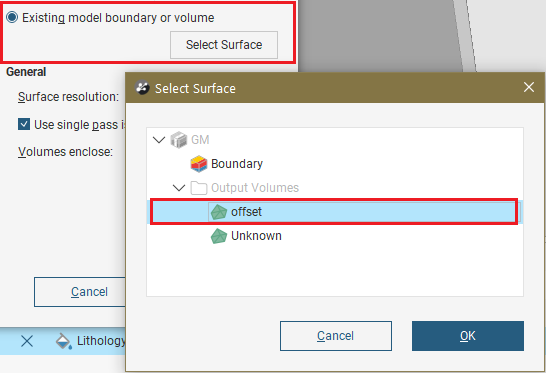The image size is (546, 374).
Task: Confirm with the OK button
Action: pyautogui.click(x=468, y=336)
